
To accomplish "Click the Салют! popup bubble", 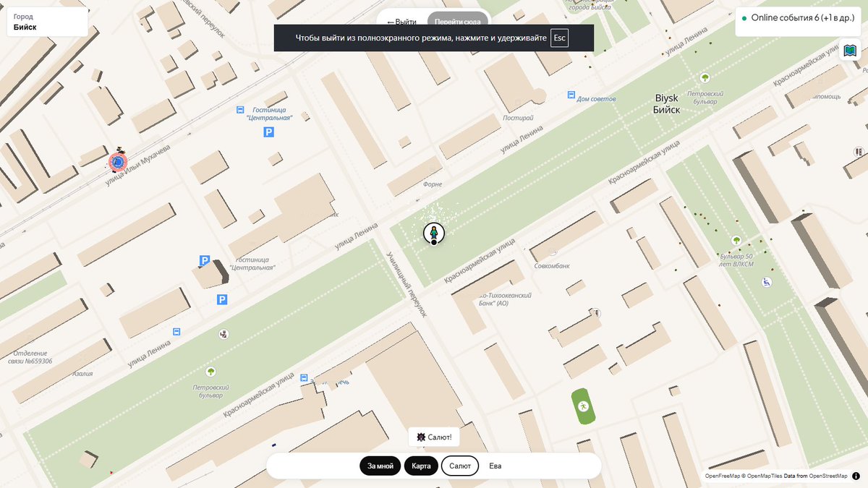I will pyautogui.click(x=435, y=437).
